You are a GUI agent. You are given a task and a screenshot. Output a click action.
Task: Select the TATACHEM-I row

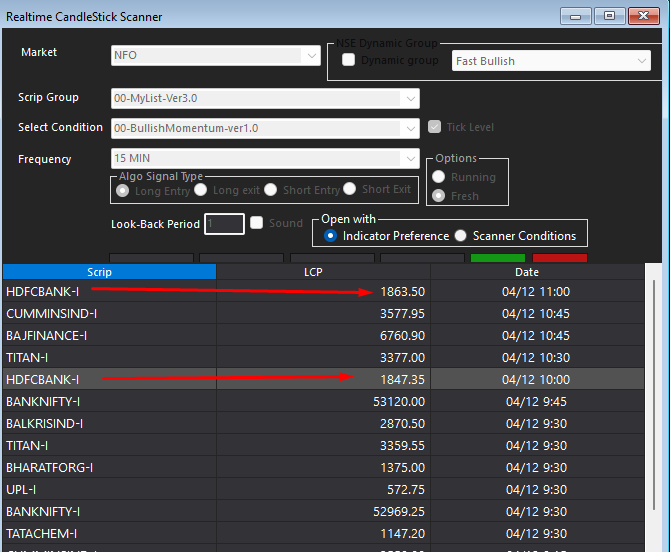click(323, 534)
